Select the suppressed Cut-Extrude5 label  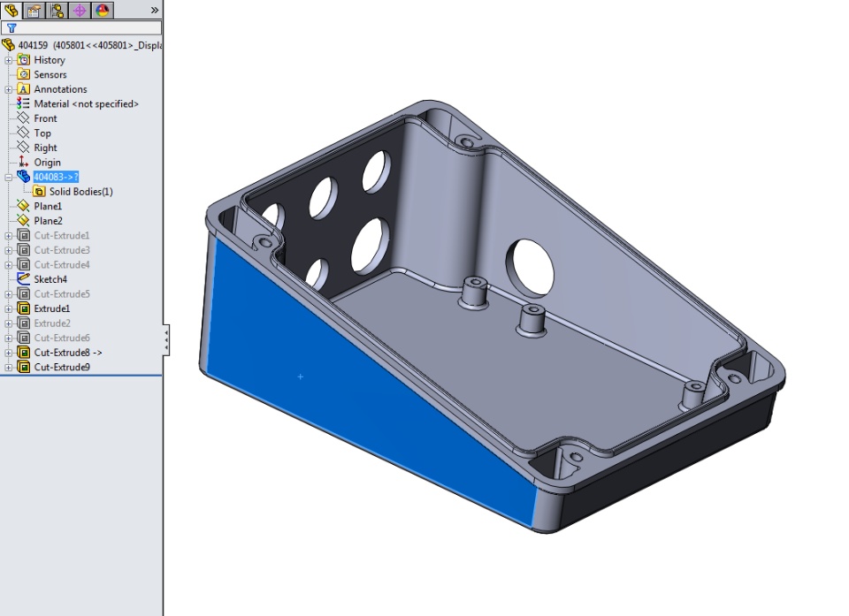[62, 294]
